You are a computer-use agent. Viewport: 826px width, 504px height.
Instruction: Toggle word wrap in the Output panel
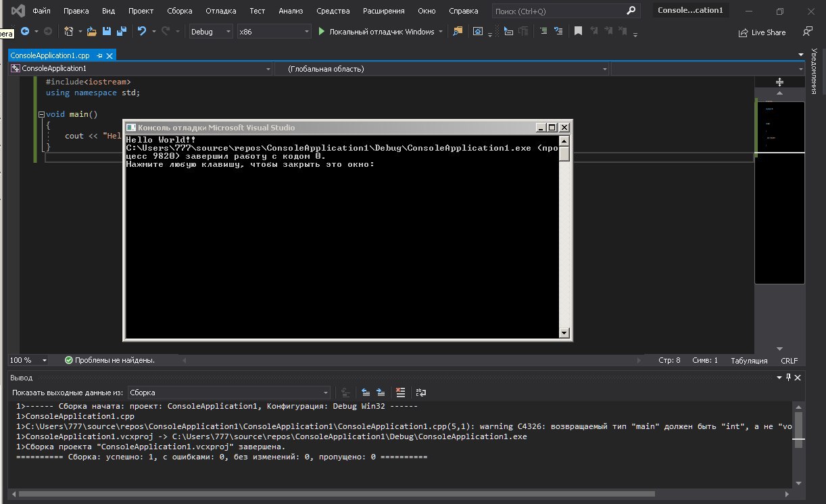pos(420,392)
